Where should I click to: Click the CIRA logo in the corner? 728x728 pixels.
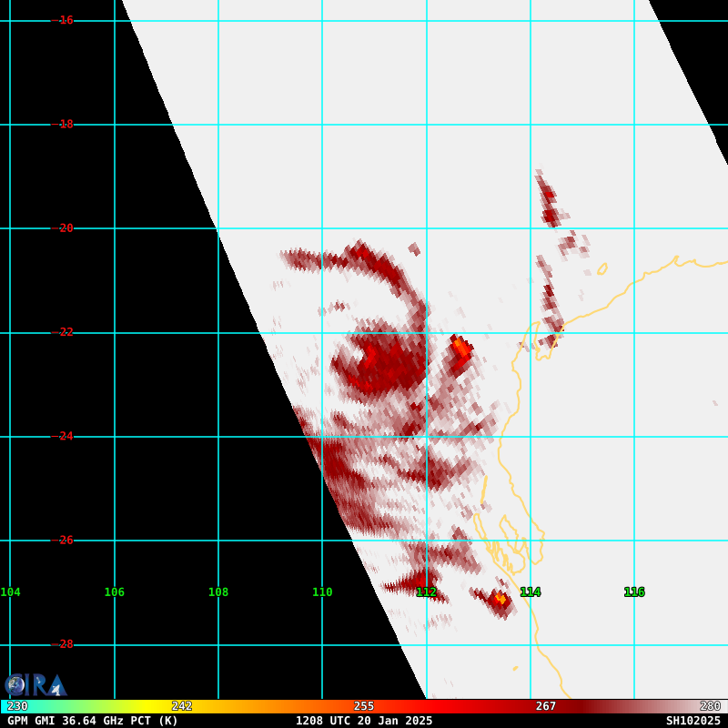35,684
